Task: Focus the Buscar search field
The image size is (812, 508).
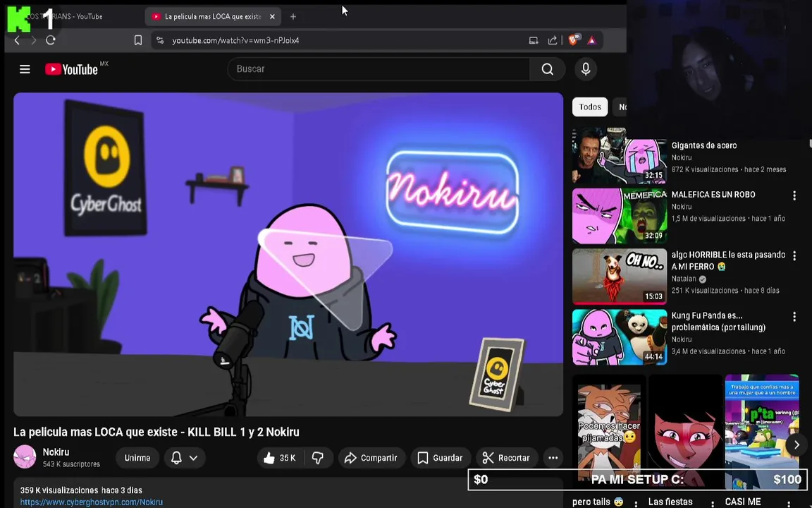Action: tap(379, 69)
